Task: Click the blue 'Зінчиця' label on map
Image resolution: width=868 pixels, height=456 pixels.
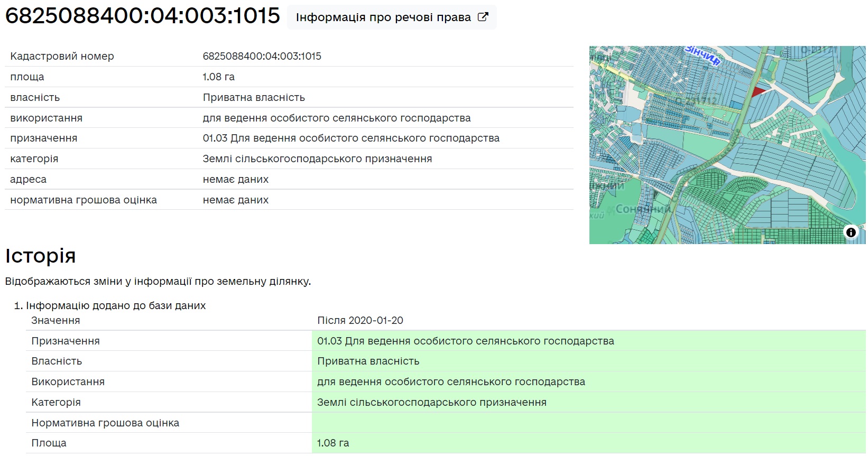Action: point(703,55)
